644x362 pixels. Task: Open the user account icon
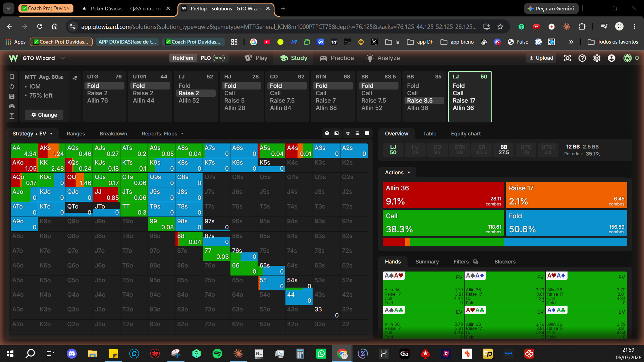point(611,58)
